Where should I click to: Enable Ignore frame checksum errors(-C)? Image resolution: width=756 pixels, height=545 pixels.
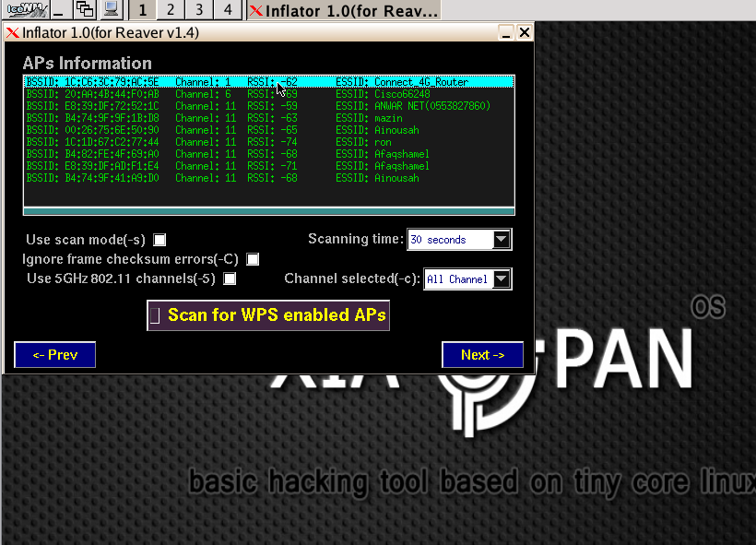[x=253, y=259]
